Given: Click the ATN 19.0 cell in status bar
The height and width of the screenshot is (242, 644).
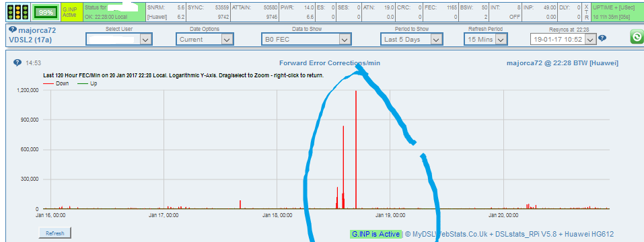Looking at the screenshot, I should 379,12.
